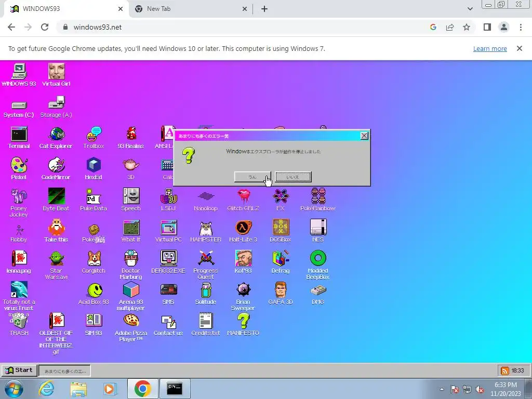Open the Puke Data icon
The width and height of the screenshot is (532, 399).
94,200
